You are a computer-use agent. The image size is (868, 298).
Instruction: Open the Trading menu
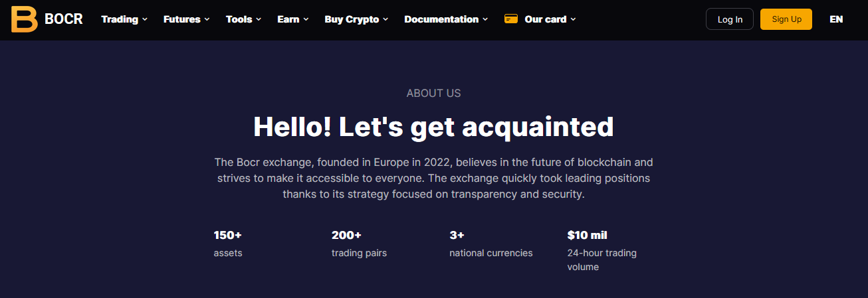pos(120,19)
